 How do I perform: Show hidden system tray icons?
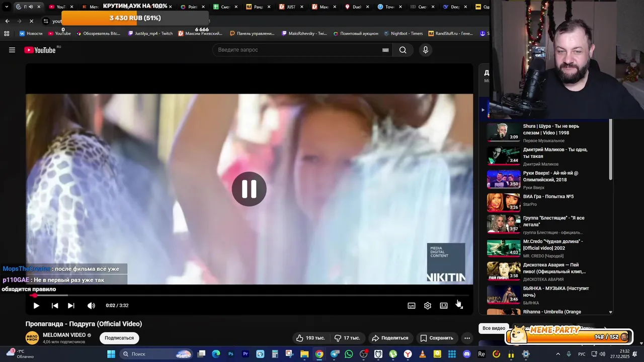pyautogui.click(x=557, y=354)
